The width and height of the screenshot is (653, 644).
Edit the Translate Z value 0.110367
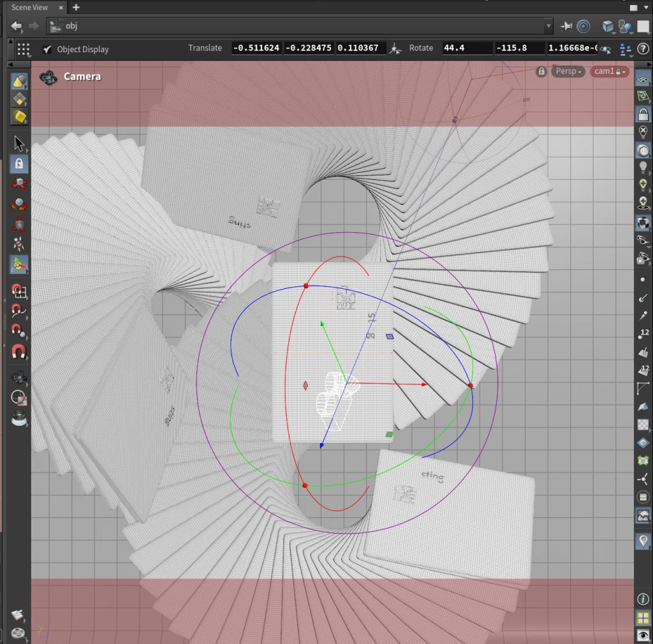pyautogui.click(x=361, y=48)
